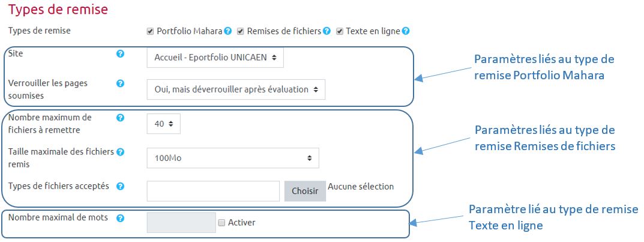Open help for Nombre maximum de fichiers

tap(120, 118)
